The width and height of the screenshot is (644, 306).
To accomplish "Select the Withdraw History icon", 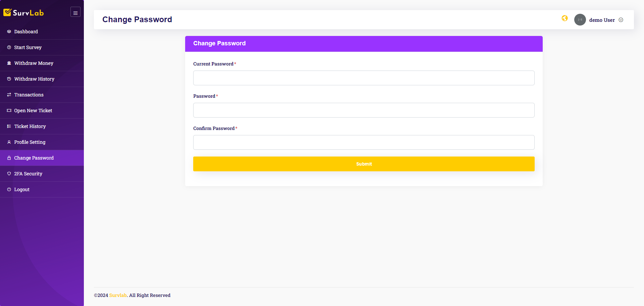I will (x=9, y=79).
